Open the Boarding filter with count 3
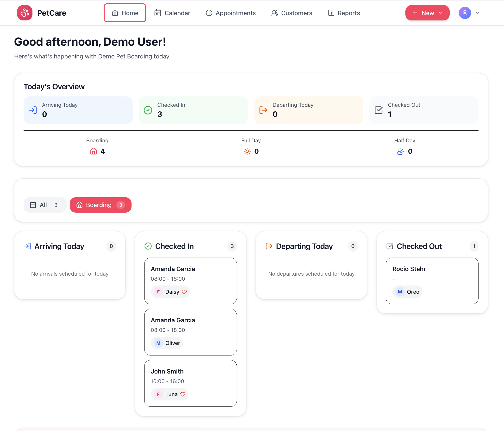Image resolution: width=504 pixels, height=431 pixels. tap(101, 205)
